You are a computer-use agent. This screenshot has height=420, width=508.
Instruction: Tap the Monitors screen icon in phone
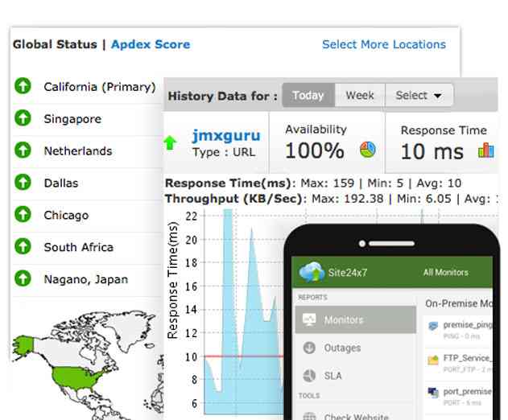tap(309, 319)
